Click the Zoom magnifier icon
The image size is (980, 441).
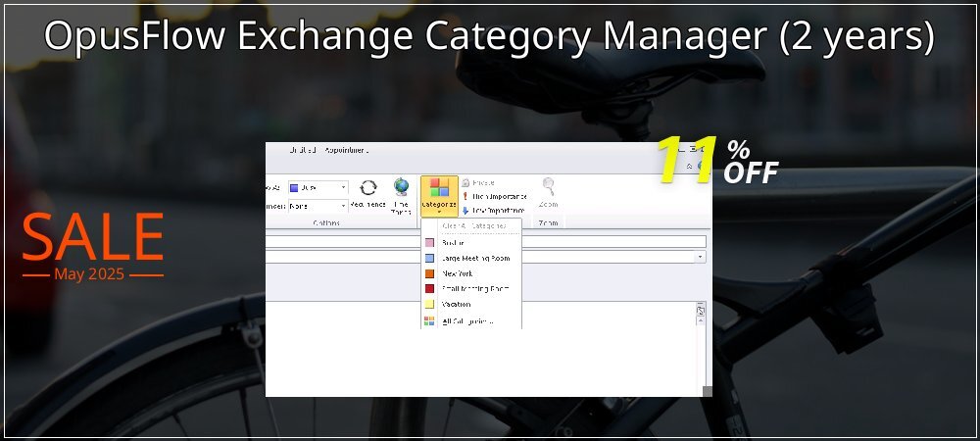pyautogui.click(x=548, y=185)
